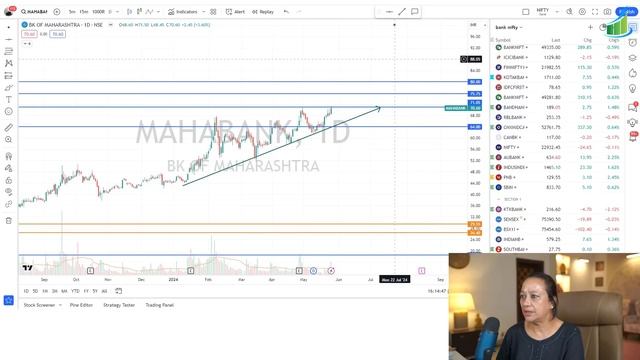This screenshot has height=360, width=640.
Task: Open the Alerts clock icon in right sidebar
Action: click(633, 43)
